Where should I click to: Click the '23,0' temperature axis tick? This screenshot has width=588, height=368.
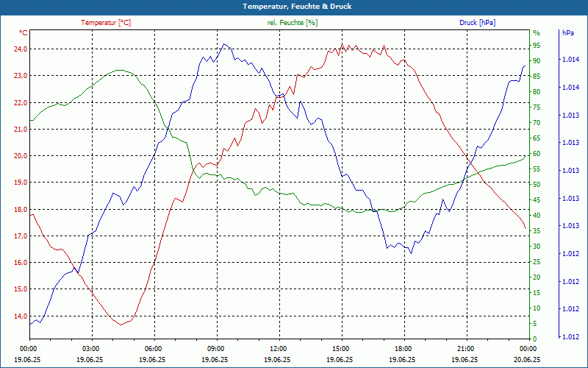pyautogui.click(x=21, y=76)
